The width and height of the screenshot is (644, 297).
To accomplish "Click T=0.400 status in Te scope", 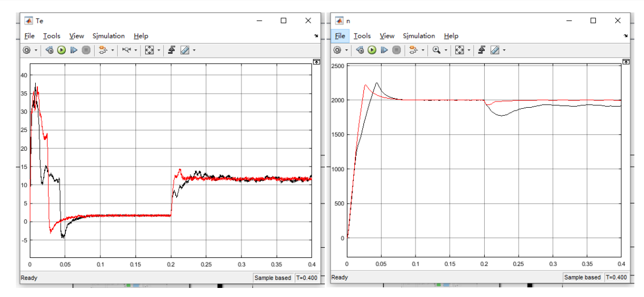I will [x=307, y=278].
